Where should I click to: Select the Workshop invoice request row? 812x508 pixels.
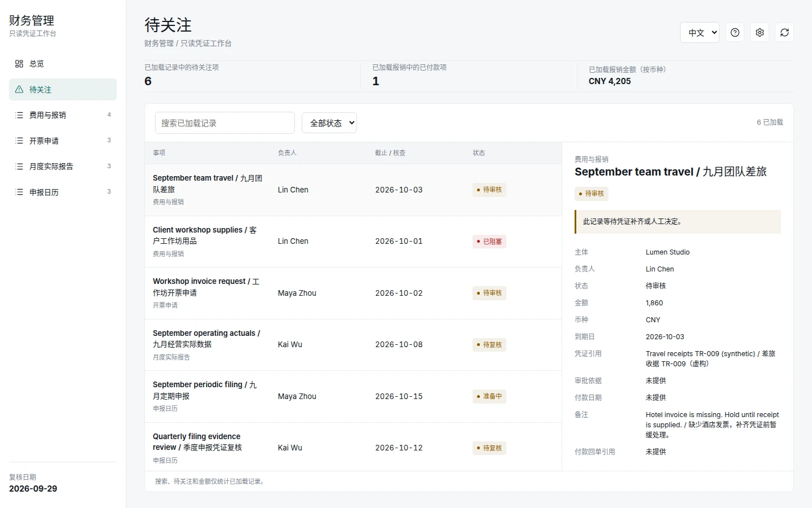click(353, 294)
